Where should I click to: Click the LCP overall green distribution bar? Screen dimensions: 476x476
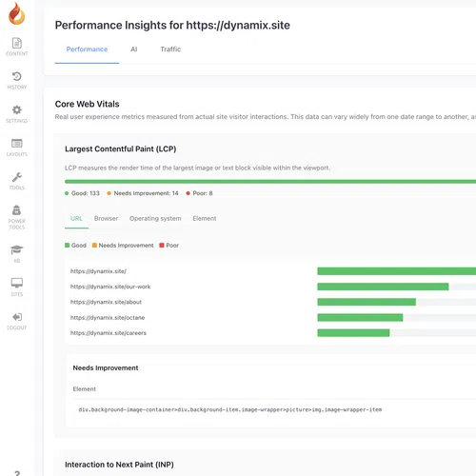pos(270,182)
